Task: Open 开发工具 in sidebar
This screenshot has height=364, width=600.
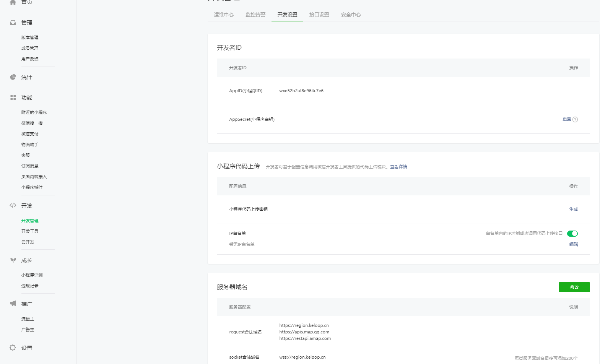Action: pyautogui.click(x=30, y=231)
